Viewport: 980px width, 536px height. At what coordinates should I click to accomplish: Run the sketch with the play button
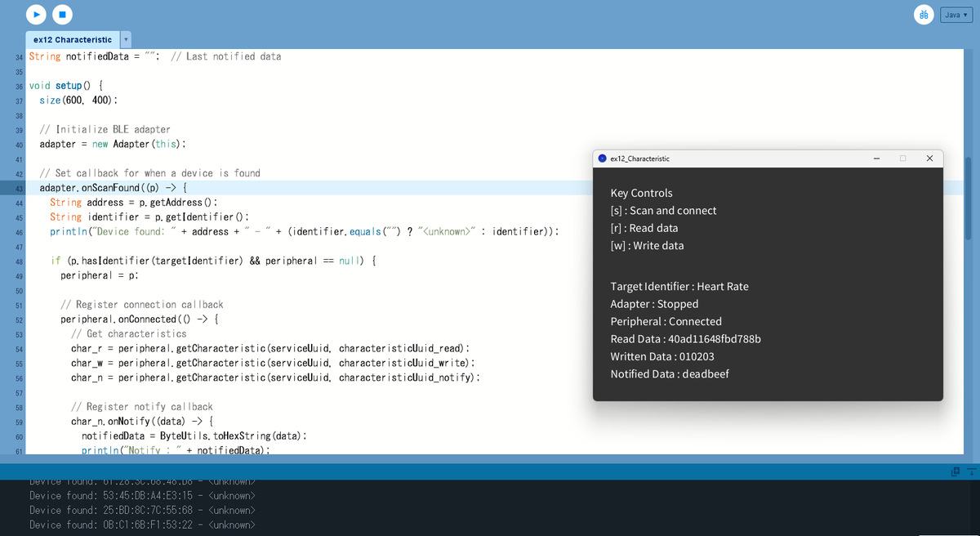click(x=36, y=14)
